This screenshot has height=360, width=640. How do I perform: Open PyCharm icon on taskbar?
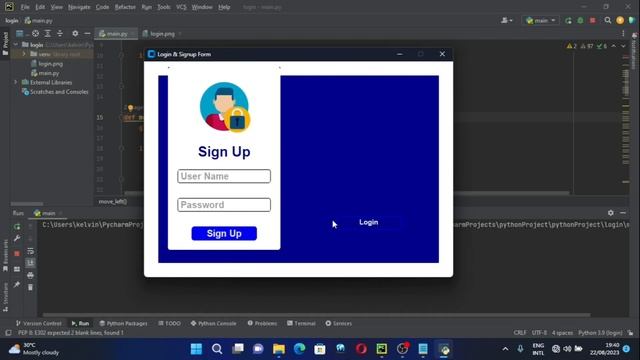382,349
